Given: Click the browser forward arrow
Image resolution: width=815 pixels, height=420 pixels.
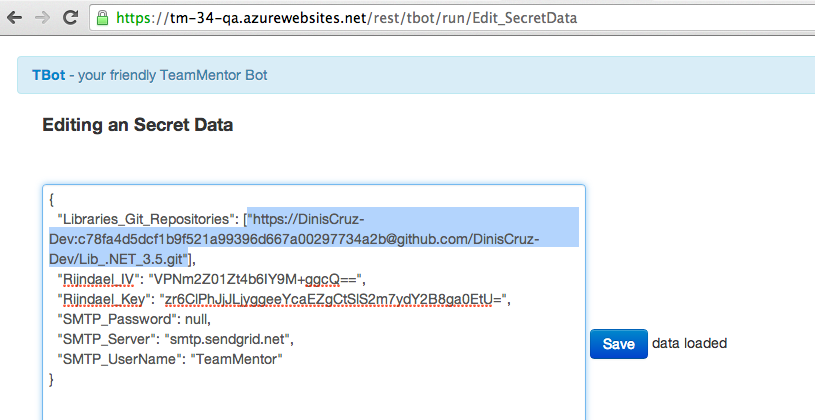Looking at the screenshot, I should pos(42,18).
